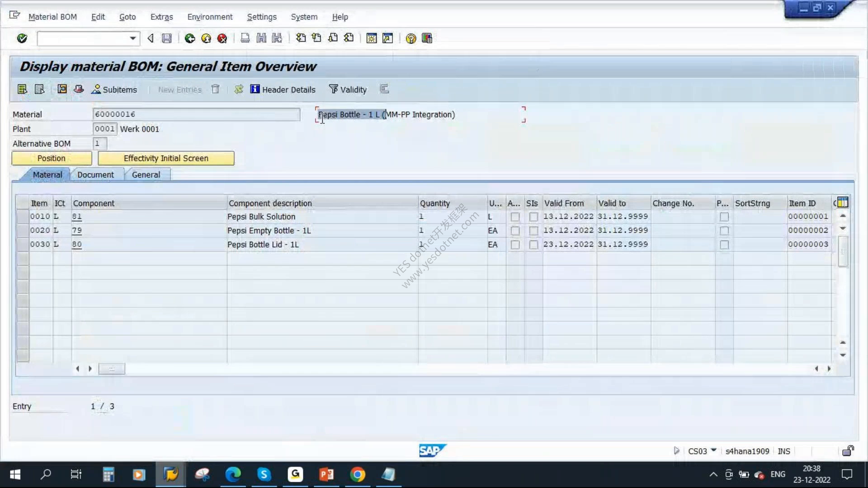Screen dimensions: 868x488
Task: Show hidden icons in system tray
Action: coord(713,474)
